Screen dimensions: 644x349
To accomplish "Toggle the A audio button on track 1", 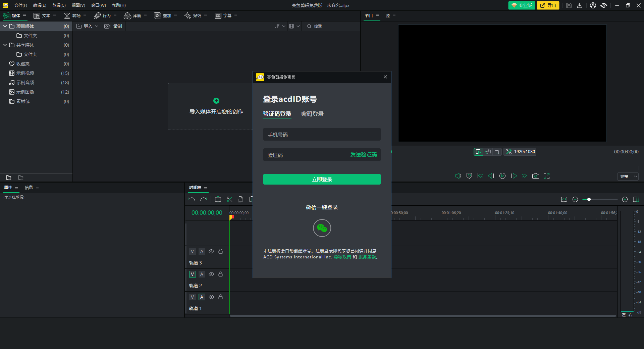I will point(202,297).
